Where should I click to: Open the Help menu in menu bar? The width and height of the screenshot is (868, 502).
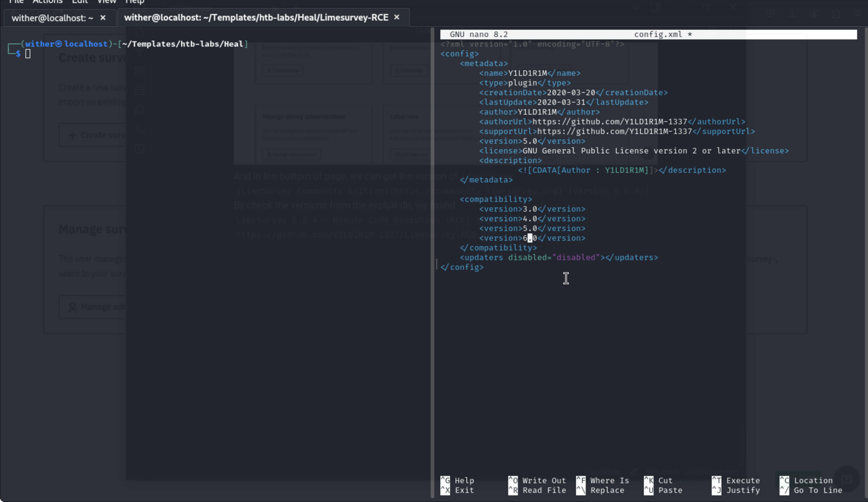pyautogui.click(x=135, y=2)
